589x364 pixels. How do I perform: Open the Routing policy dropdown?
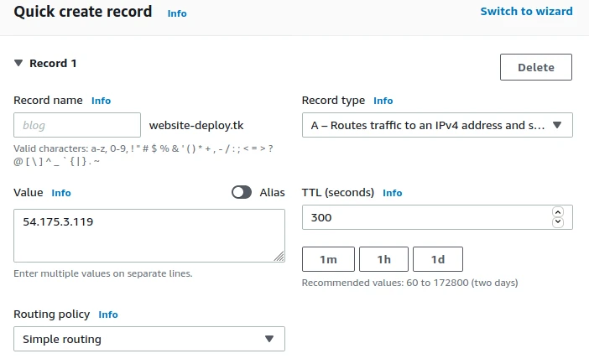149,339
